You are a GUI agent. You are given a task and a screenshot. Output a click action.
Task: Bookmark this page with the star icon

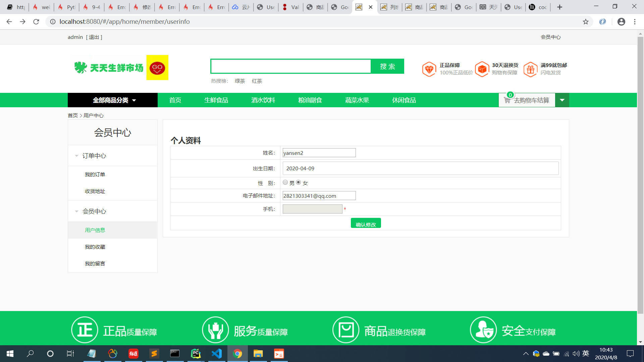tap(586, 22)
